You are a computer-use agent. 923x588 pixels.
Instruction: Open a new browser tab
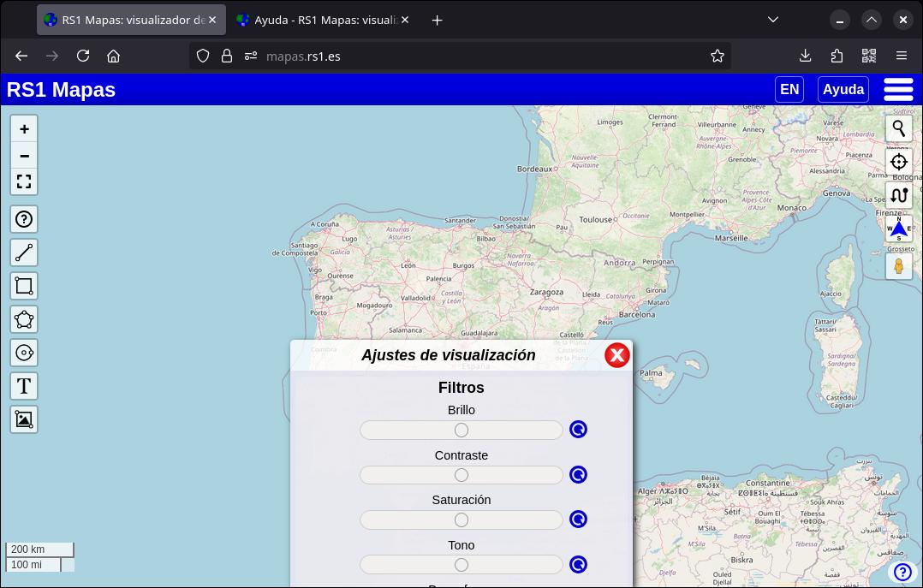(437, 21)
